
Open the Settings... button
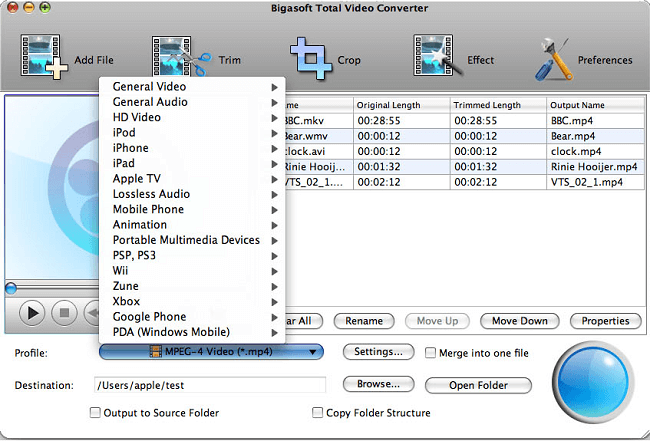click(378, 352)
